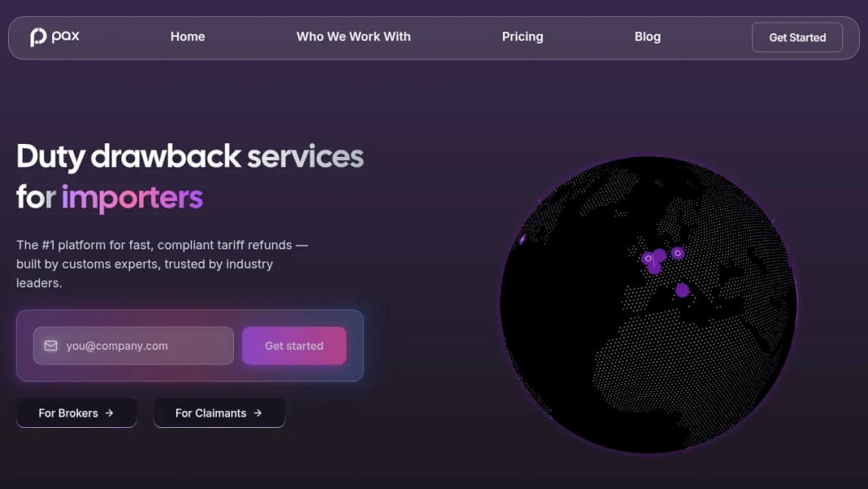This screenshot has height=489, width=868.
Task: Click the envelope icon in email field
Action: pos(51,346)
